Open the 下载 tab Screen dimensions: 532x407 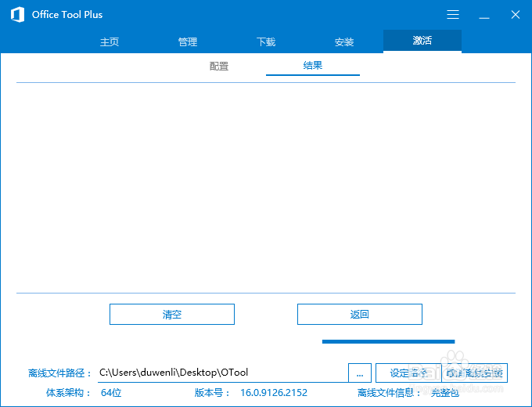point(266,41)
